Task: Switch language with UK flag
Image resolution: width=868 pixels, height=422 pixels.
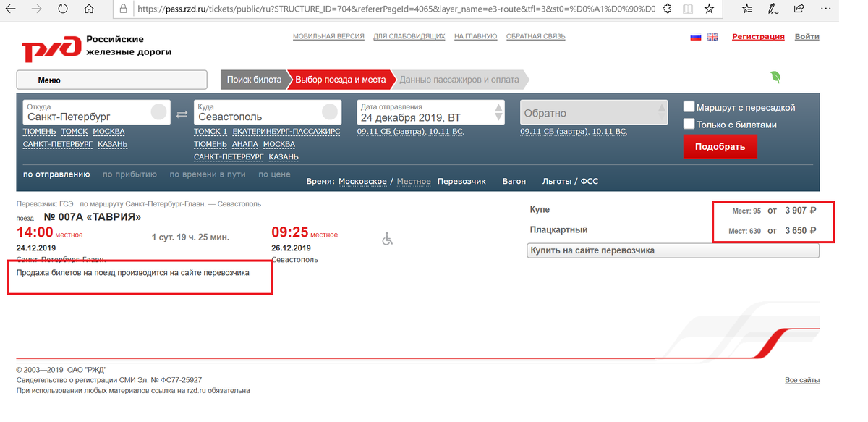Action: pyautogui.click(x=712, y=37)
